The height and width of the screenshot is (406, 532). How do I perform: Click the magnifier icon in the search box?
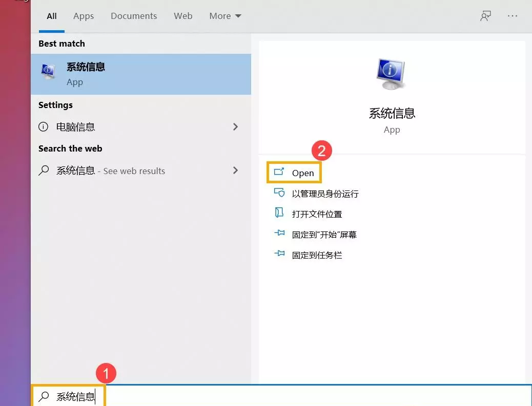[45, 396]
